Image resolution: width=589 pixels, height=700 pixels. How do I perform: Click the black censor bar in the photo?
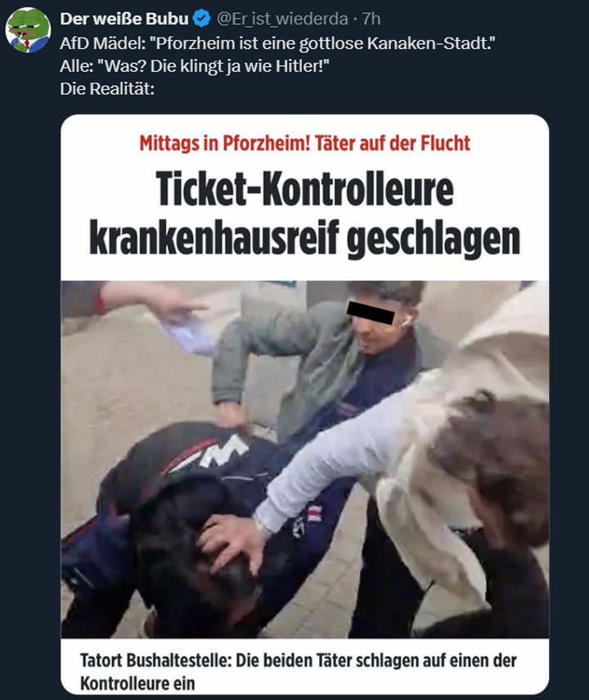[x=371, y=312]
